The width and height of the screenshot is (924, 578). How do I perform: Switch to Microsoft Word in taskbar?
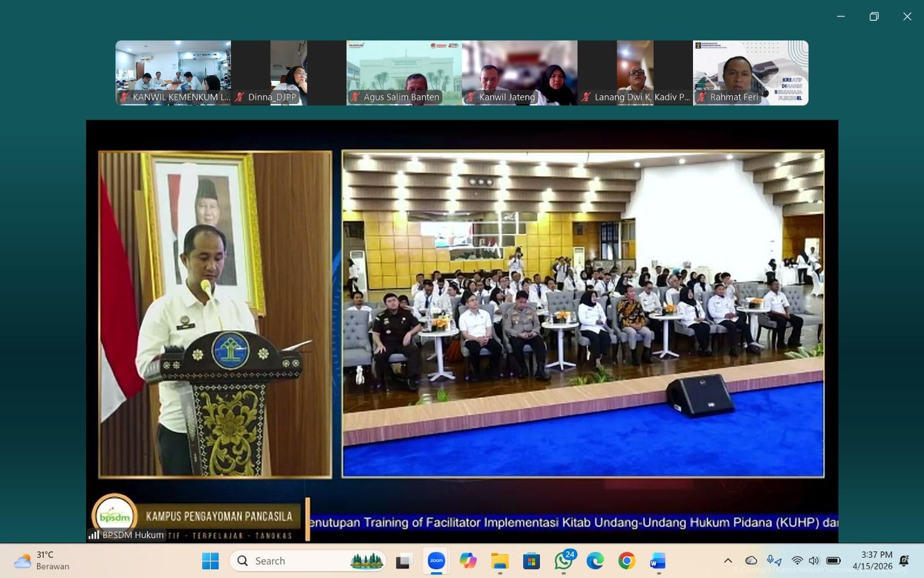(x=658, y=561)
